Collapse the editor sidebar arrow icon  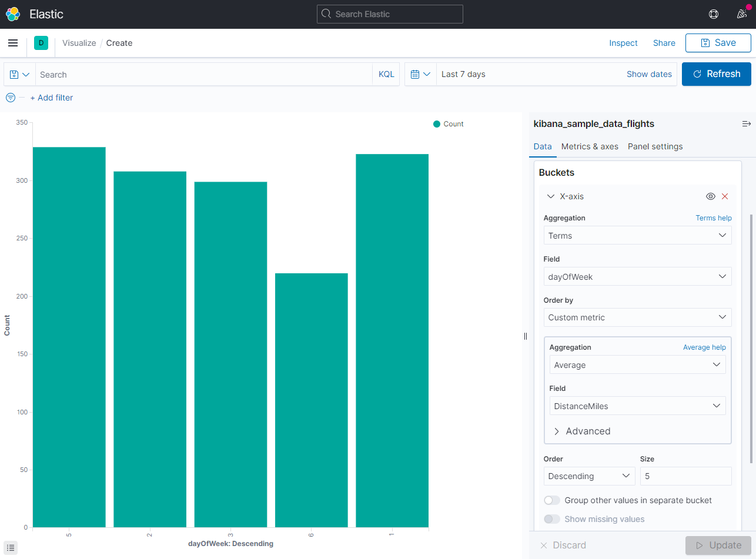(747, 124)
